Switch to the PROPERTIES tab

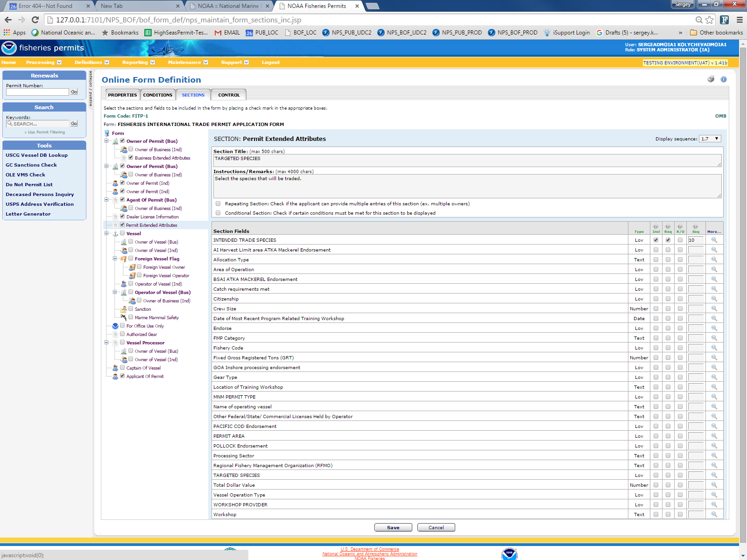point(122,95)
